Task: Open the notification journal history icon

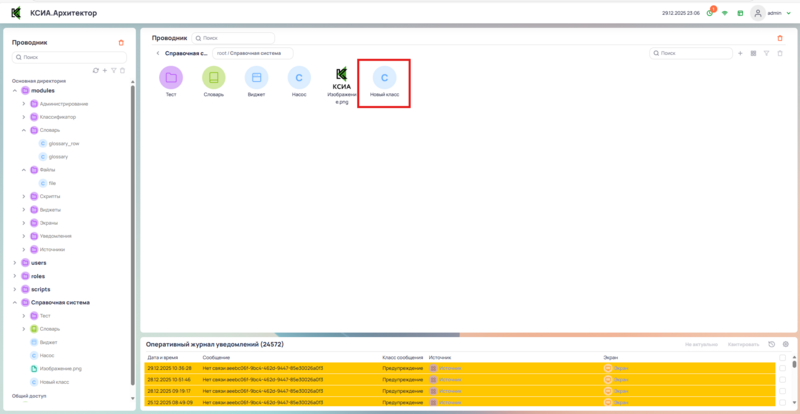Action: click(771, 344)
